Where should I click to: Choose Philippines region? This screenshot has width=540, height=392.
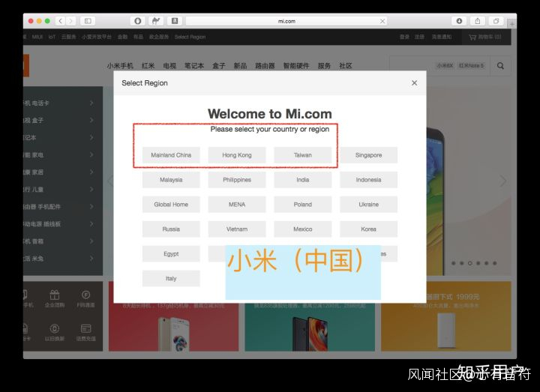pyautogui.click(x=237, y=180)
